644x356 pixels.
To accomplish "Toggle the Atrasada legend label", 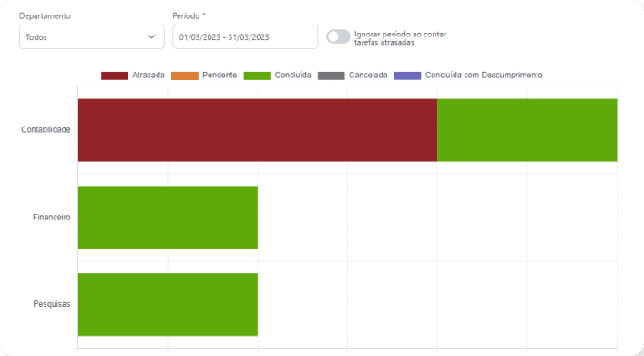I will click(148, 76).
